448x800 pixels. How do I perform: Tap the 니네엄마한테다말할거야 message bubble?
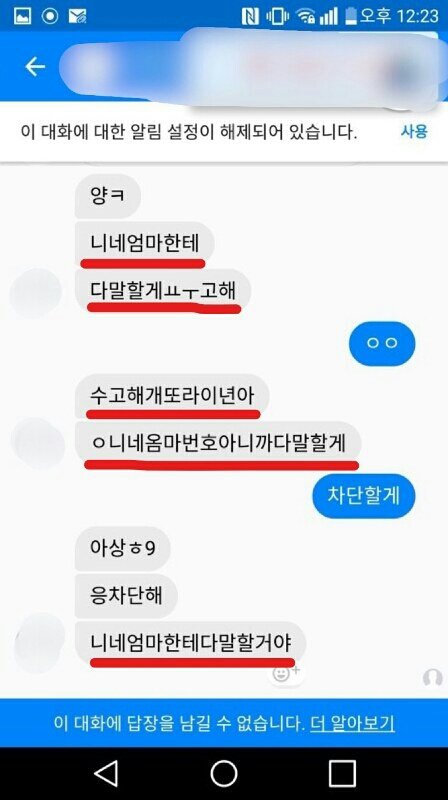tap(190, 642)
